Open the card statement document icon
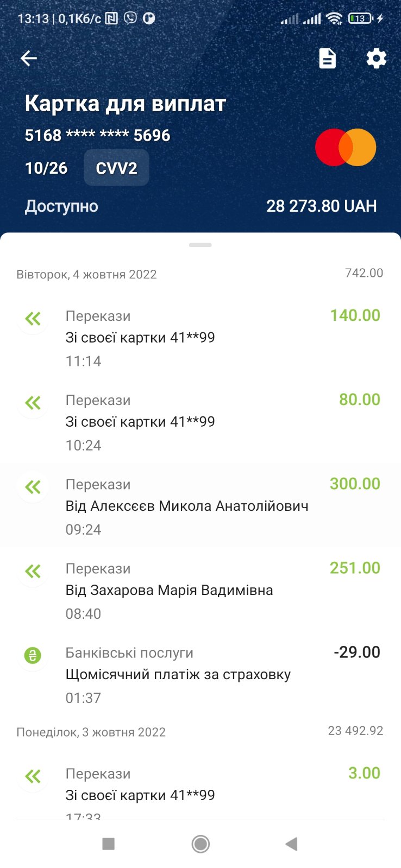This screenshot has height=868, width=401. point(327,58)
